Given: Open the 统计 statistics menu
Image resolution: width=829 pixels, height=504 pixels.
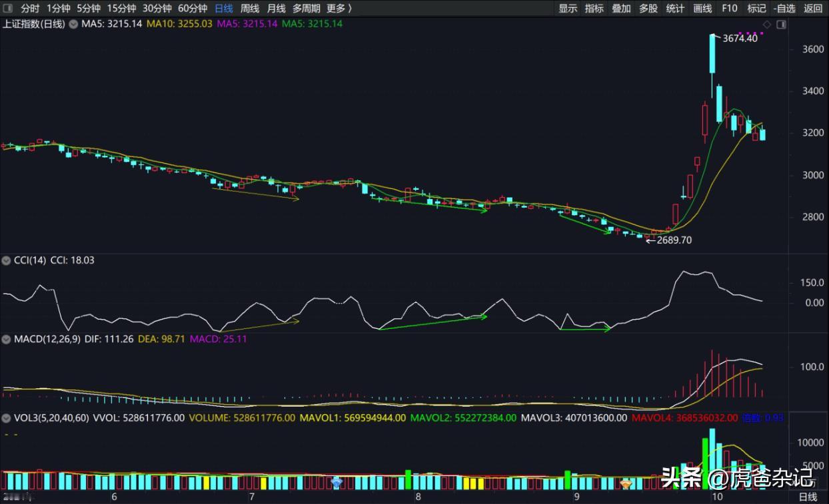Looking at the screenshot, I should [675, 8].
